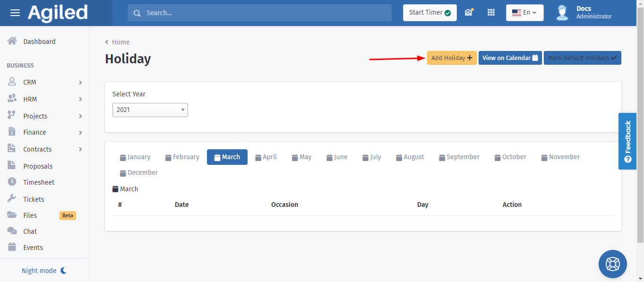Viewport: 644px width, 282px height.
Task: Toggle Night mode
Action: [x=44, y=271]
